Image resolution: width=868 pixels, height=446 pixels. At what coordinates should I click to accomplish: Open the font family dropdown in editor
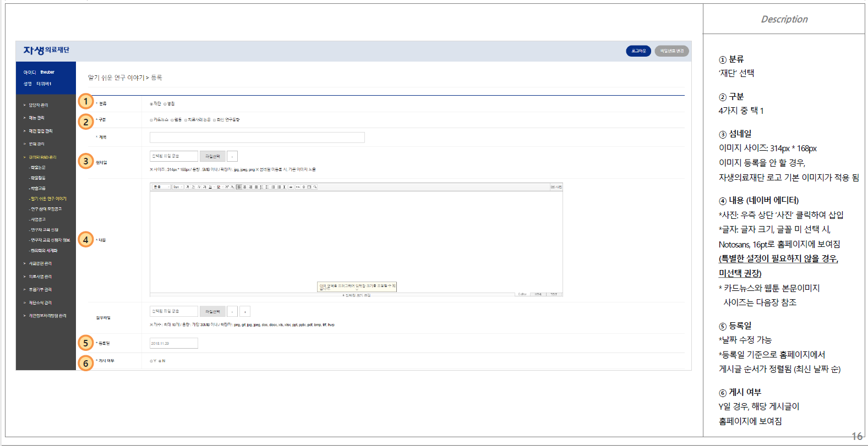click(161, 187)
